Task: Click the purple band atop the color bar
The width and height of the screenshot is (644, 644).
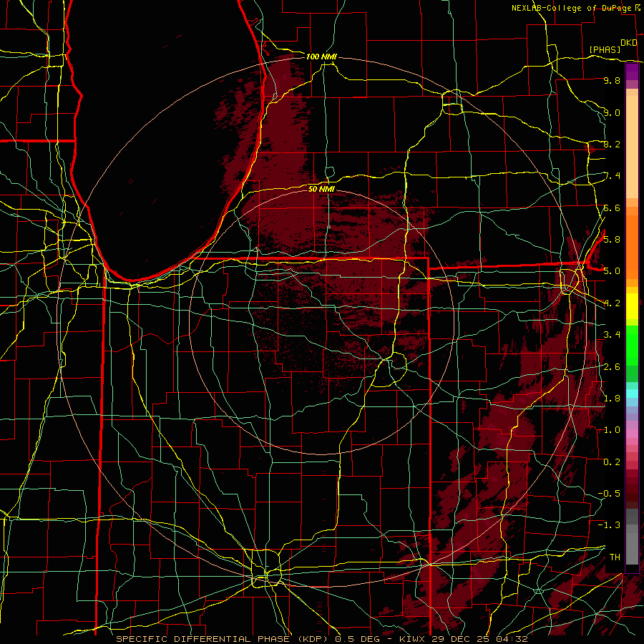Action: tap(632, 72)
